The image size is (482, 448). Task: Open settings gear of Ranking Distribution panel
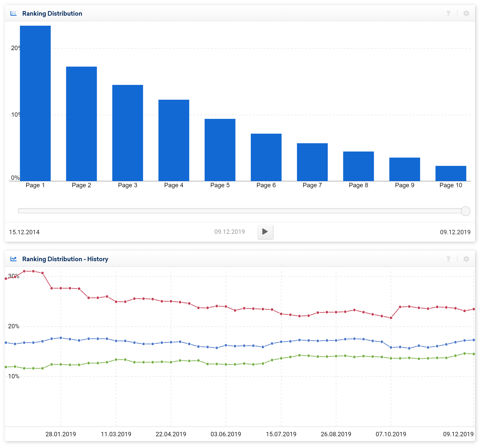point(466,13)
